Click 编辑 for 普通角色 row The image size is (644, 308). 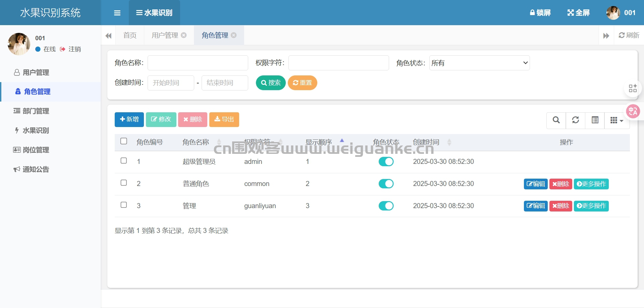(x=536, y=184)
